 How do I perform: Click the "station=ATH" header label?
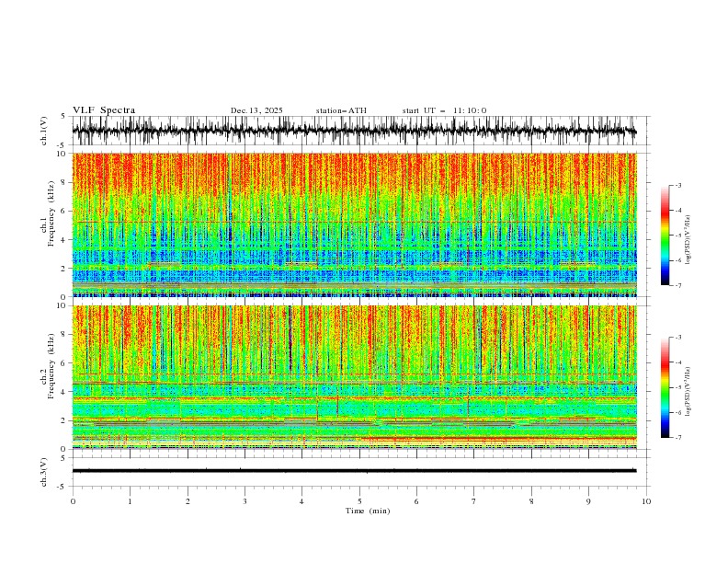tap(341, 110)
